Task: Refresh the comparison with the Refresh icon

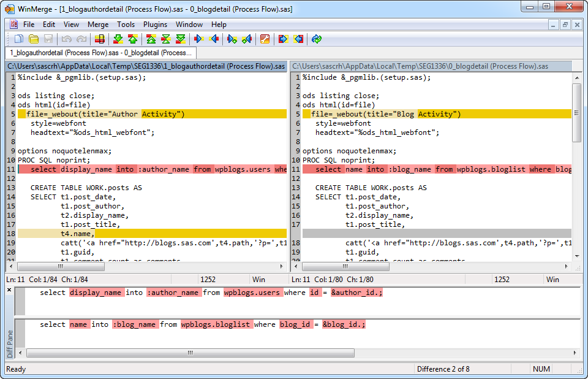Action: pyautogui.click(x=316, y=39)
